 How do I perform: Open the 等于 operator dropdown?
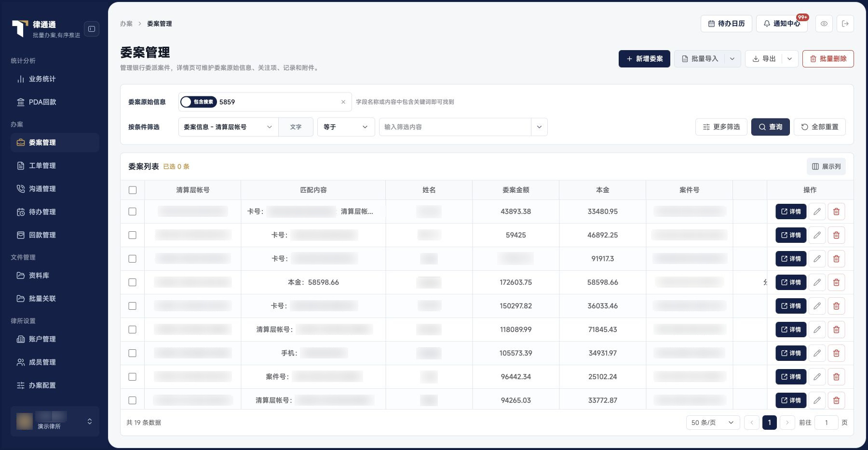tap(346, 127)
